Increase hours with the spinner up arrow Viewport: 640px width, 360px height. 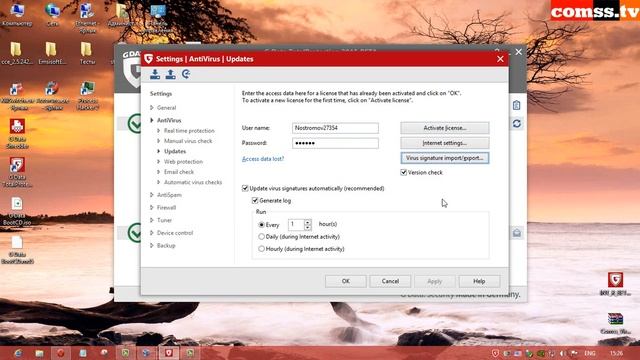[x=308, y=222]
